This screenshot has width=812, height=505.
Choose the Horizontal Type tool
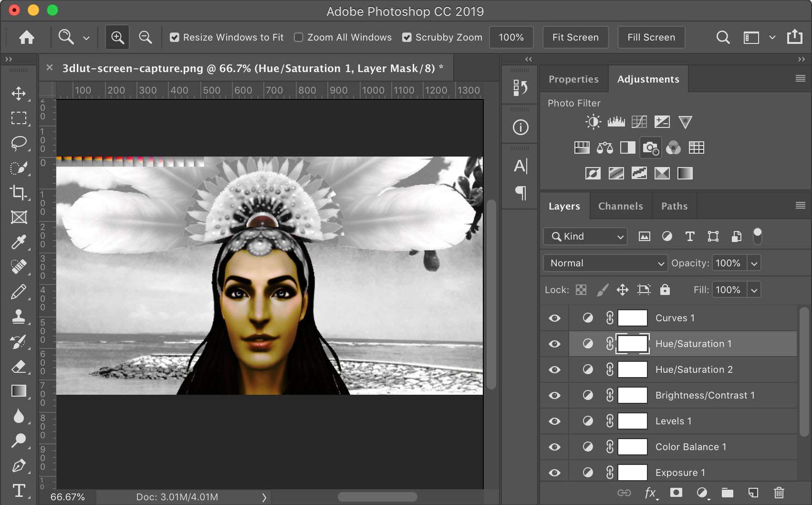(19, 491)
